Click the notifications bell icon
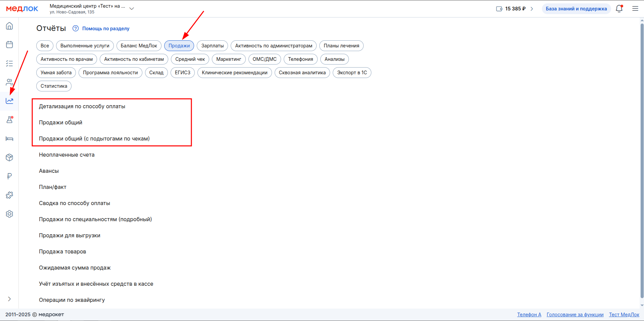This screenshot has width=644, height=321. coord(619,9)
